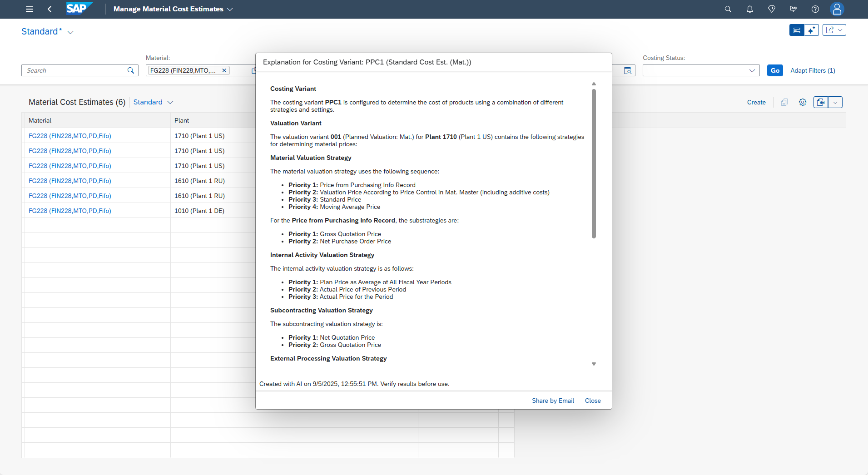Click the share export icon button
The height and width of the screenshot is (475, 868).
pos(830,30)
